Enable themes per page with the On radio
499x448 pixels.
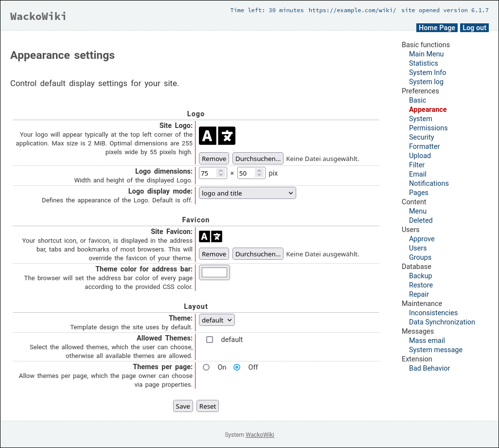[x=206, y=367]
